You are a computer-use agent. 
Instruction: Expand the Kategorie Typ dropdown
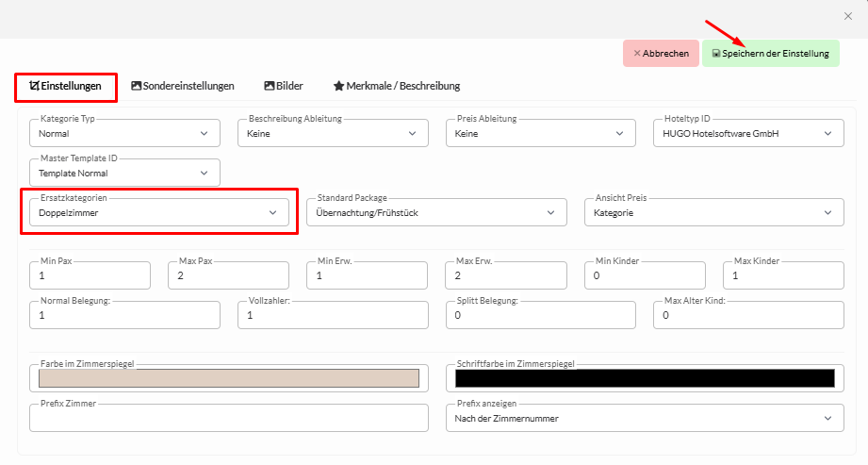(124, 134)
